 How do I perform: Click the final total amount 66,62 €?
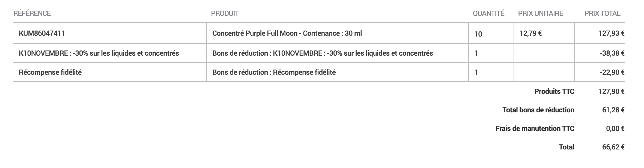[x=613, y=147]
